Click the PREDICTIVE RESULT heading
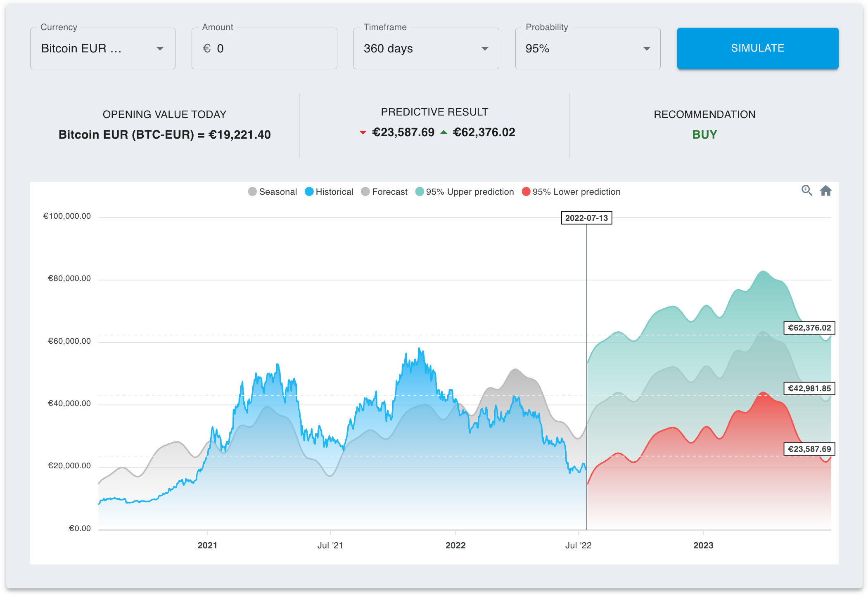Screen dimensions: 868x595 [434, 112]
